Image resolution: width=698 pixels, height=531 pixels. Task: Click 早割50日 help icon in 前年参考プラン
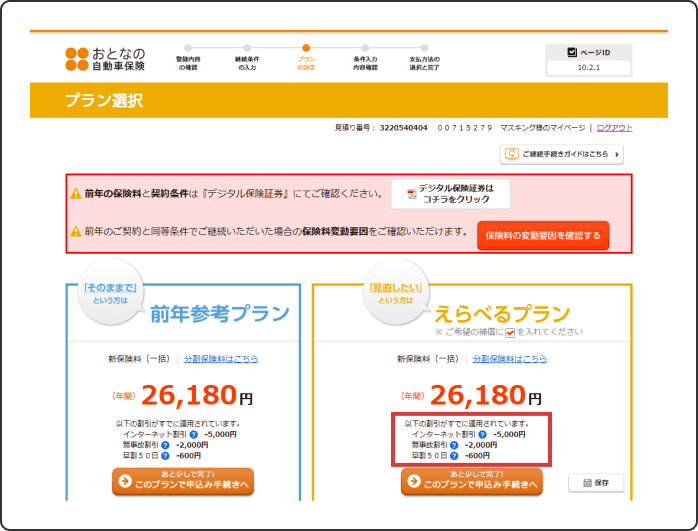pyautogui.click(x=165, y=456)
